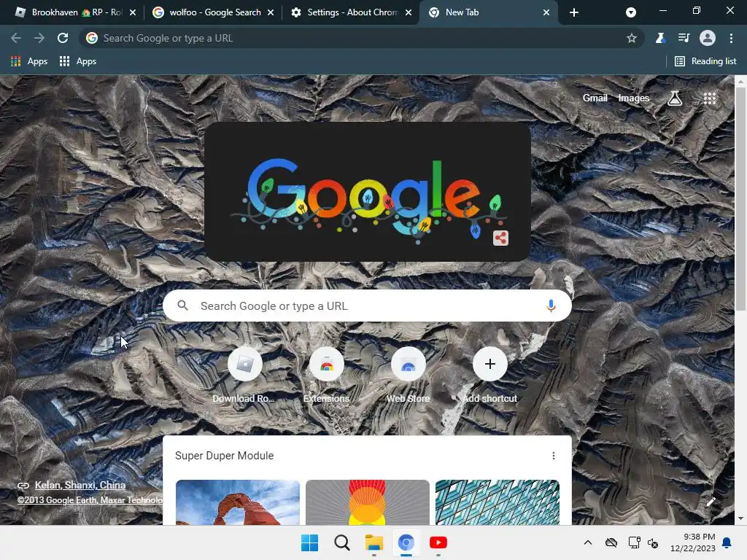The height and width of the screenshot is (560, 747).
Task: Open a new tab with plus button
Action: (574, 12)
